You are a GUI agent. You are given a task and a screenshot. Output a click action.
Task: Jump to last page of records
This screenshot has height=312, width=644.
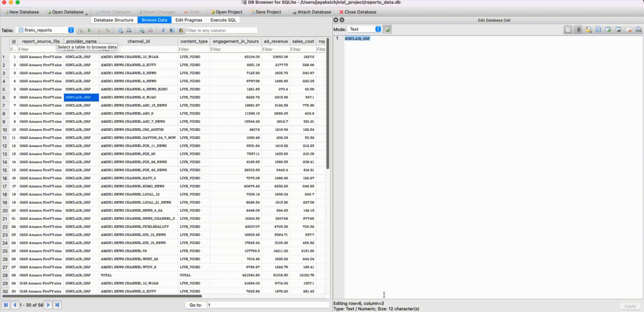57,305
